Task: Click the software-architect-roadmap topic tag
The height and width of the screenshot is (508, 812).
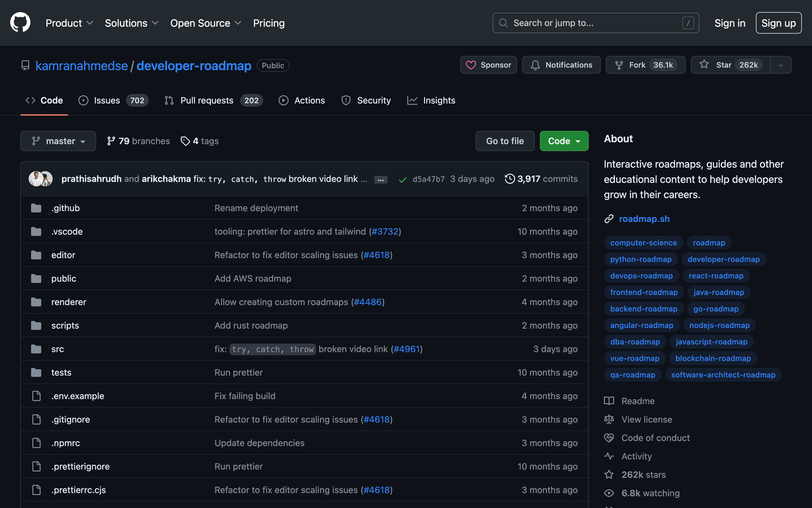Action: click(x=723, y=375)
